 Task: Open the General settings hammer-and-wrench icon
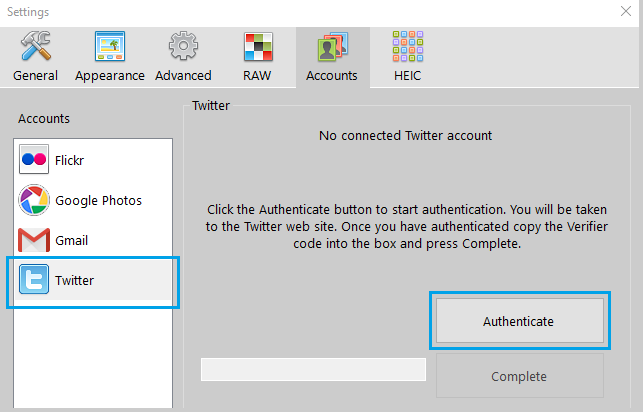coord(36,46)
